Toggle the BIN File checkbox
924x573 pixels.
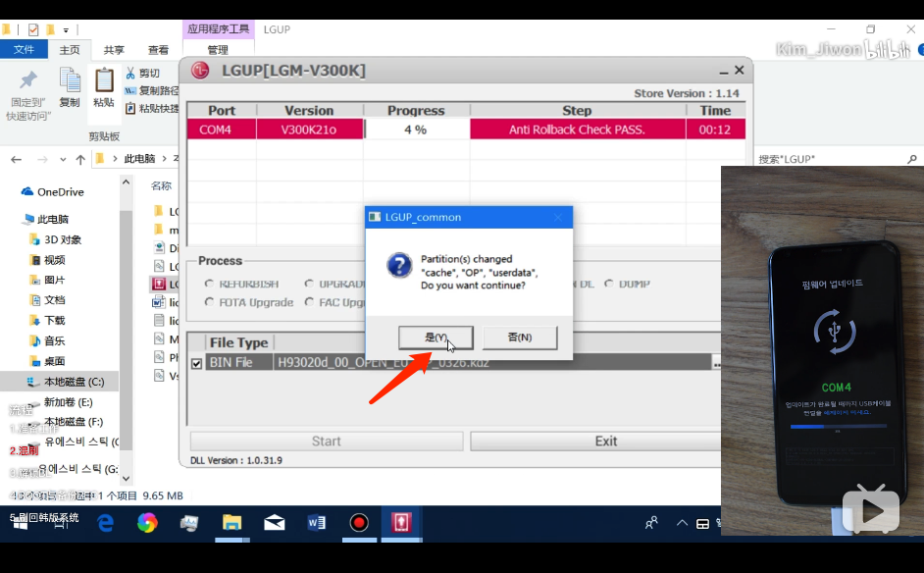point(197,363)
